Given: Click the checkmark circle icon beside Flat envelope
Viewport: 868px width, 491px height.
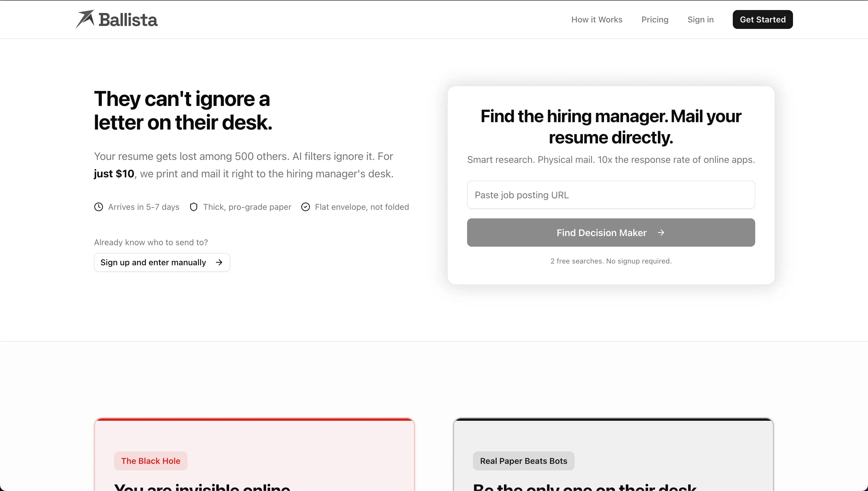Looking at the screenshot, I should click(x=305, y=207).
